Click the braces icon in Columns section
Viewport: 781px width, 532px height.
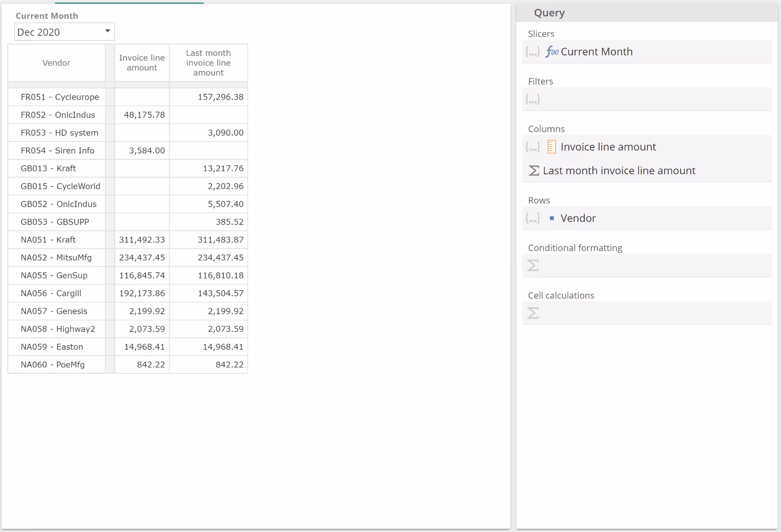532,147
